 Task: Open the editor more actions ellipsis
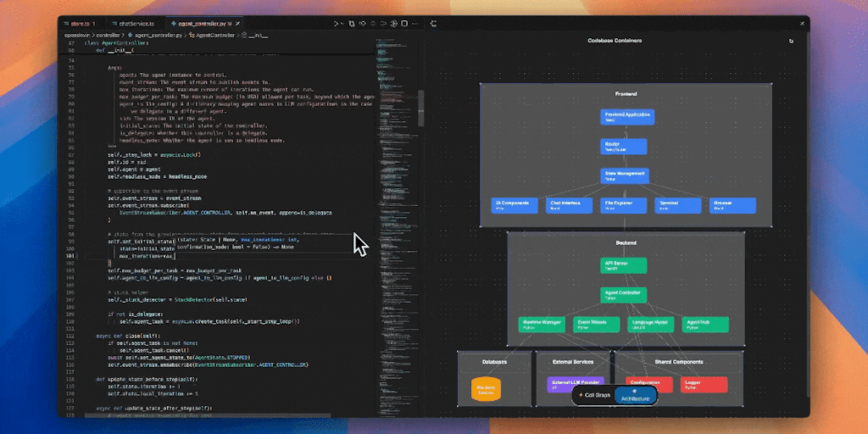tap(413, 24)
